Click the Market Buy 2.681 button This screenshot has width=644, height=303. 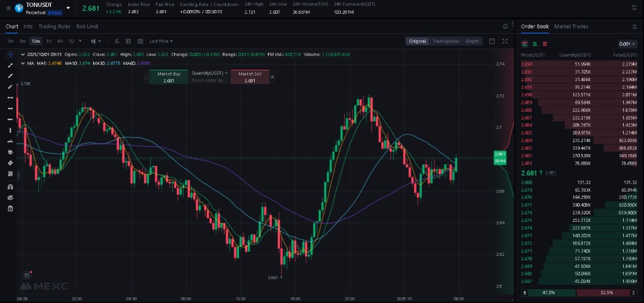pyautogui.click(x=169, y=77)
